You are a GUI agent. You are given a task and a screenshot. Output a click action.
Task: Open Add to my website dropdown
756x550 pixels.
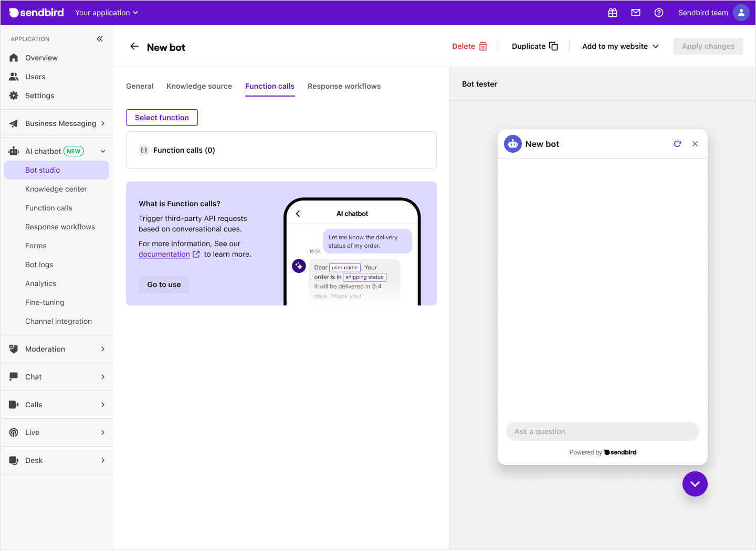621,46
